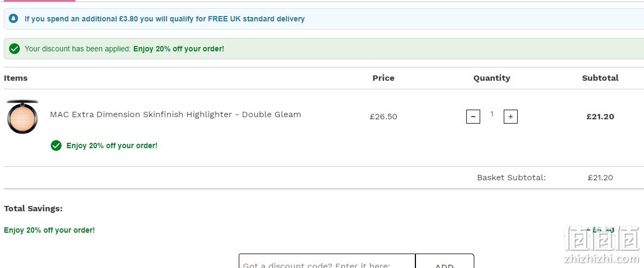Click the ADD discount code button
The width and height of the screenshot is (644, 268).
coord(445,261)
